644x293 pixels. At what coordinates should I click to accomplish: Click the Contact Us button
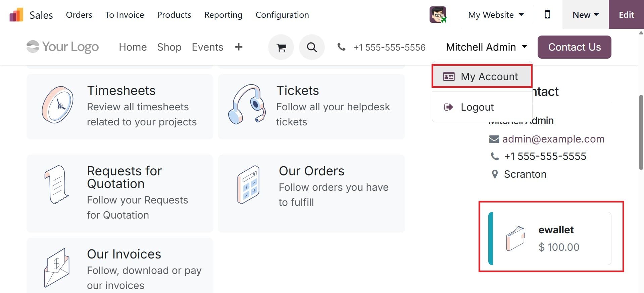click(x=574, y=47)
